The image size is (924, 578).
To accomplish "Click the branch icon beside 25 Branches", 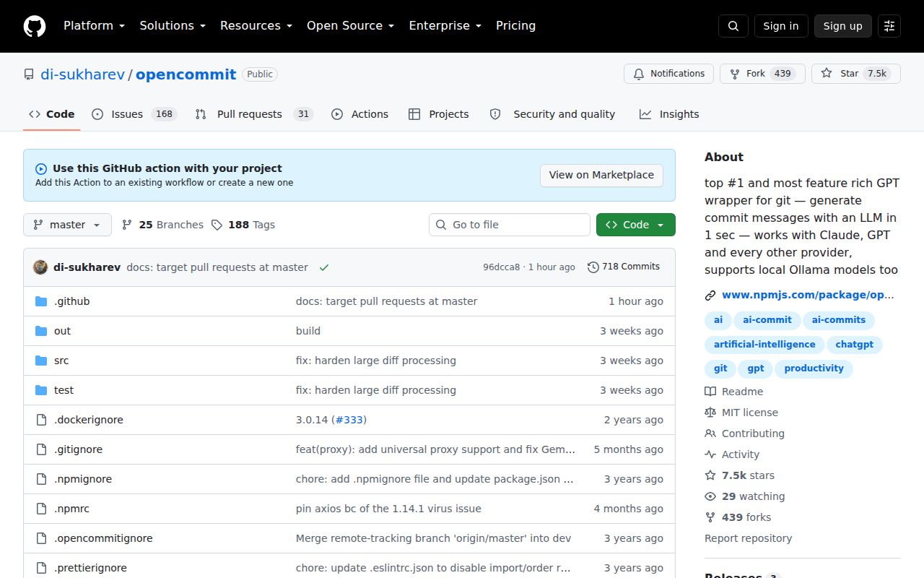I will tap(127, 225).
